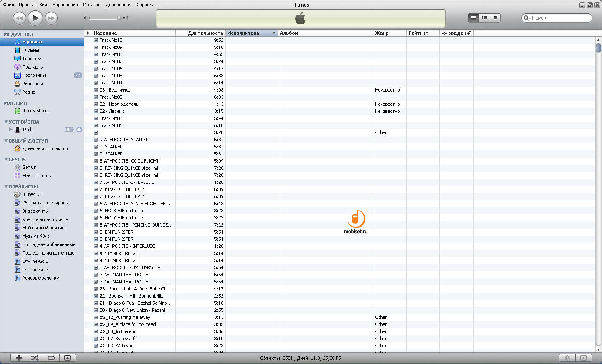Open the Вид menu
Screen dimensions: 602x364
click(43, 5)
